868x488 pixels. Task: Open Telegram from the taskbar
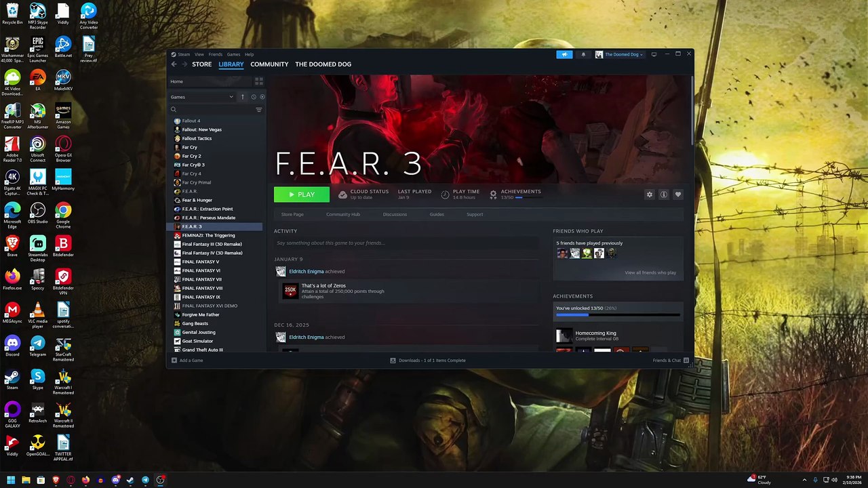[145, 480]
